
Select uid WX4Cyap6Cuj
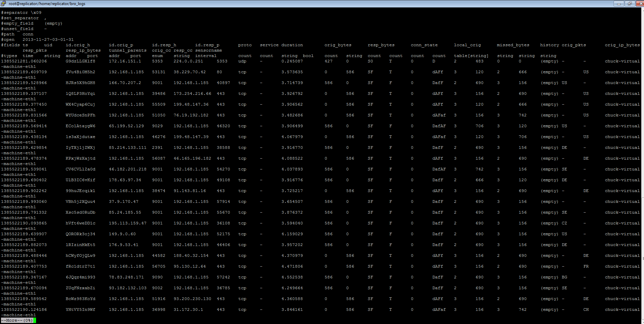click(81, 105)
